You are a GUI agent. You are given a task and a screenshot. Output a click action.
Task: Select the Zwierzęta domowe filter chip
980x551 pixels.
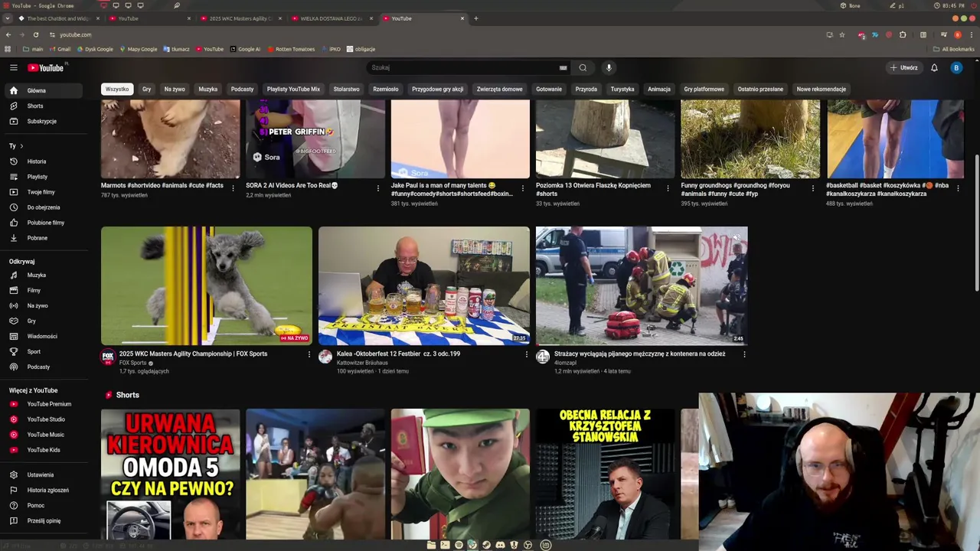coord(499,89)
